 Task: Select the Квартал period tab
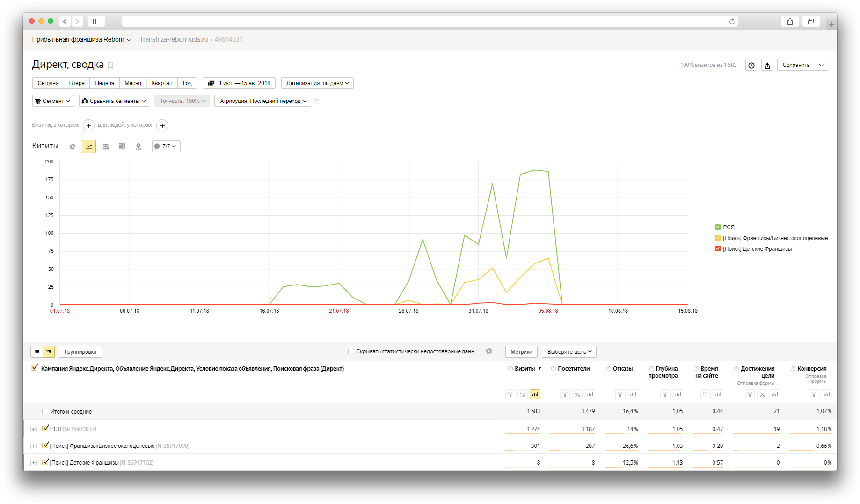pos(162,83)
